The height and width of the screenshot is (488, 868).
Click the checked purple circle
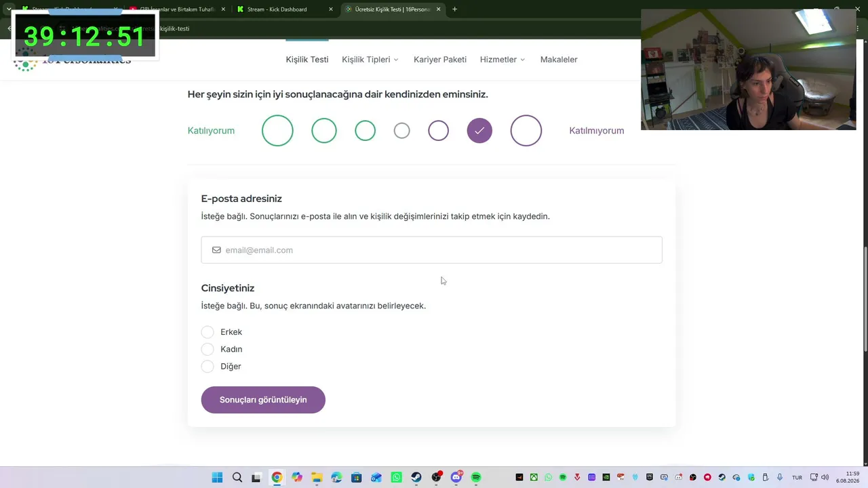tap(479, 131)
